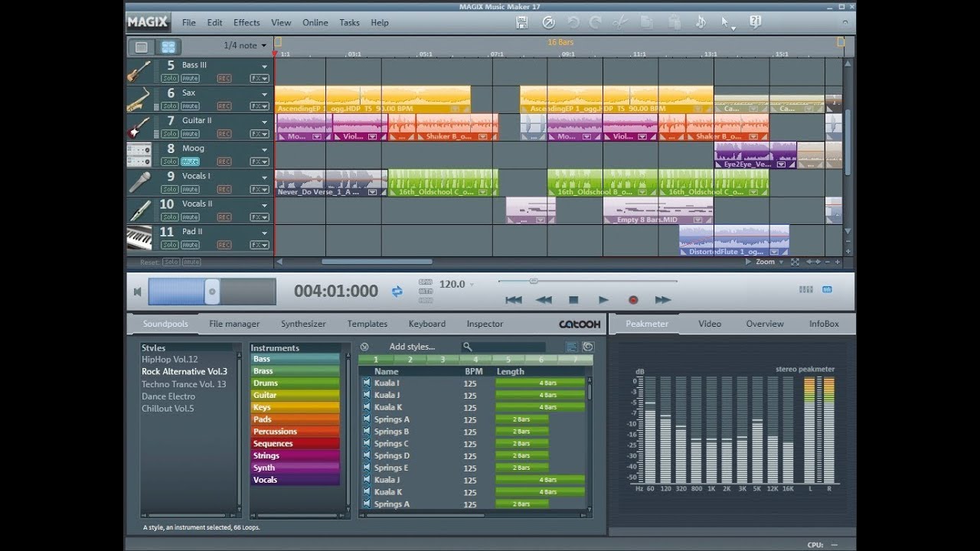Click the master volume slider handle
The height and width of the screenshot is (551, 980).
click(212, 292)
